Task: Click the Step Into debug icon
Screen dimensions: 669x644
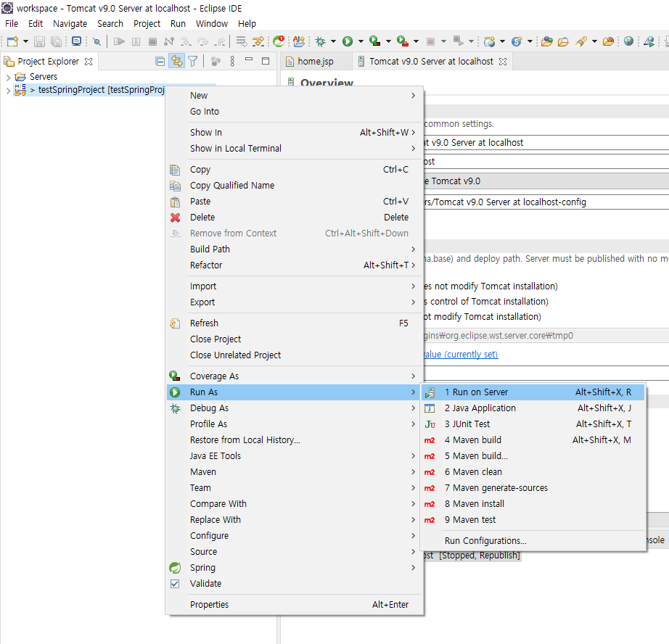Action: coord(186,41)
